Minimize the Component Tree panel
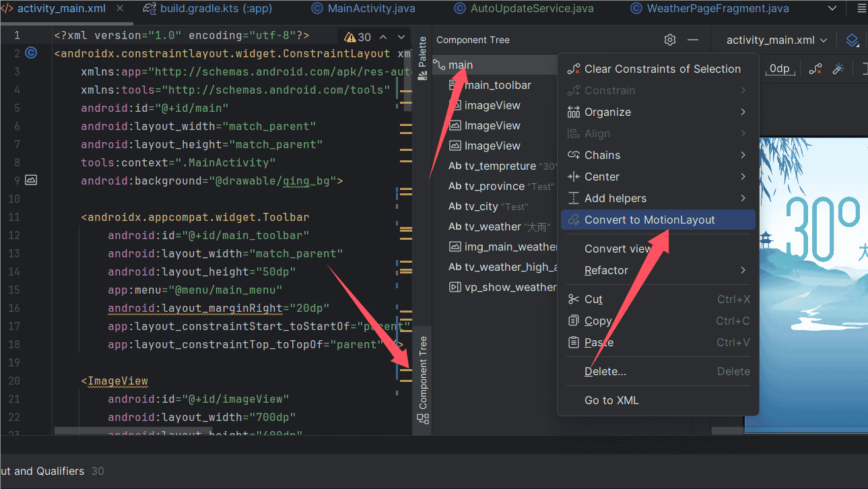The height and width of the screenshot is (489, 868). pyautogui.click(x=693, y=40)
